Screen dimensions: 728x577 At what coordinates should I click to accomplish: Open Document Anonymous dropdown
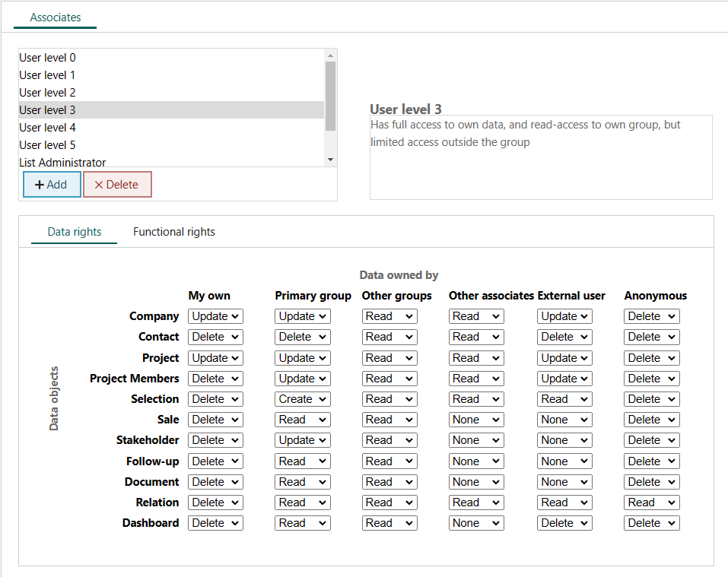pyautogui.click(x=651, y=482)
